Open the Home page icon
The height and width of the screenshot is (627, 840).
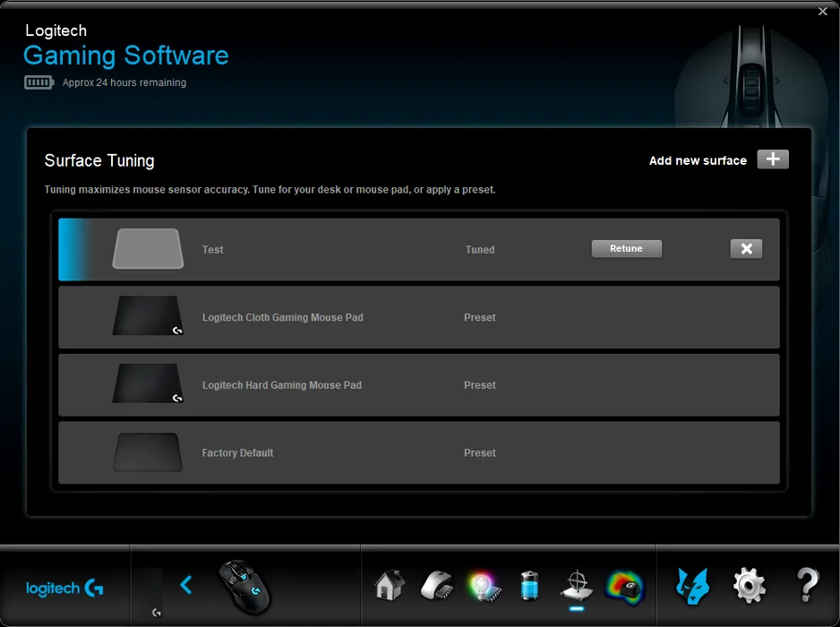coord(390,586)
